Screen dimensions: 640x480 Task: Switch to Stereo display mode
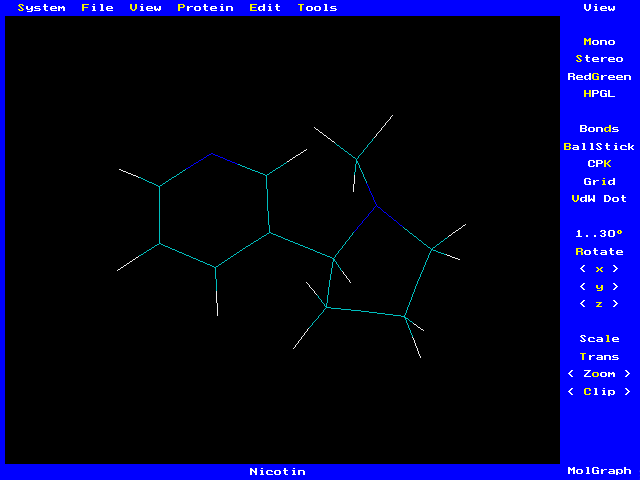click(x=599, y=59)
